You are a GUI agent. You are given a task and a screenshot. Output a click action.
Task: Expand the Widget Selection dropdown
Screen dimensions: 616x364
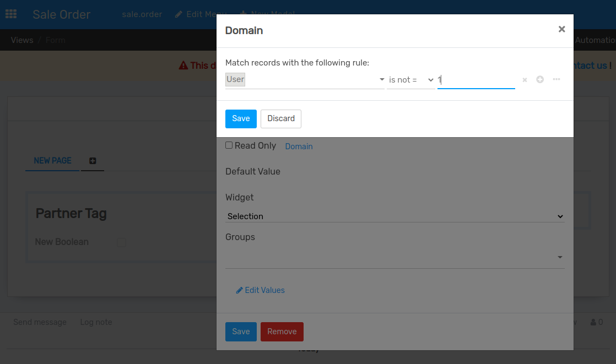click(x=395, y=216)
